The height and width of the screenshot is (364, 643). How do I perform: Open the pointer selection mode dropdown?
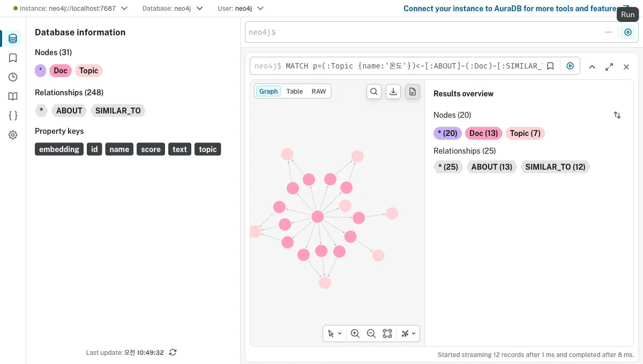[x=335, y=333]
